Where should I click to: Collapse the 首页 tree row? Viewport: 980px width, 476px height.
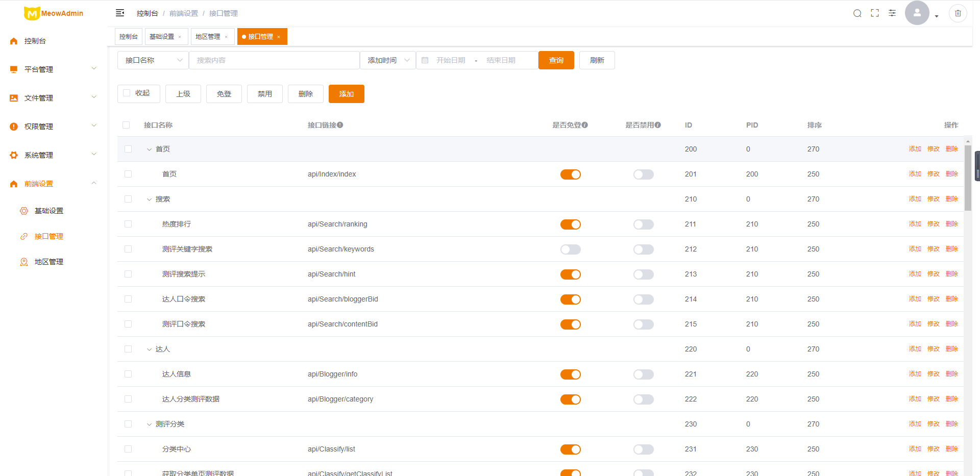tap(149, 149)
